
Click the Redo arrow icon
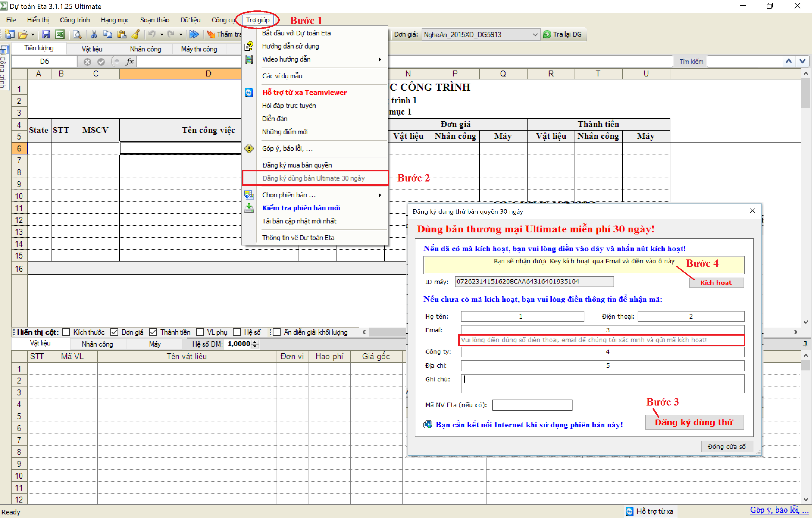(171, 34)
